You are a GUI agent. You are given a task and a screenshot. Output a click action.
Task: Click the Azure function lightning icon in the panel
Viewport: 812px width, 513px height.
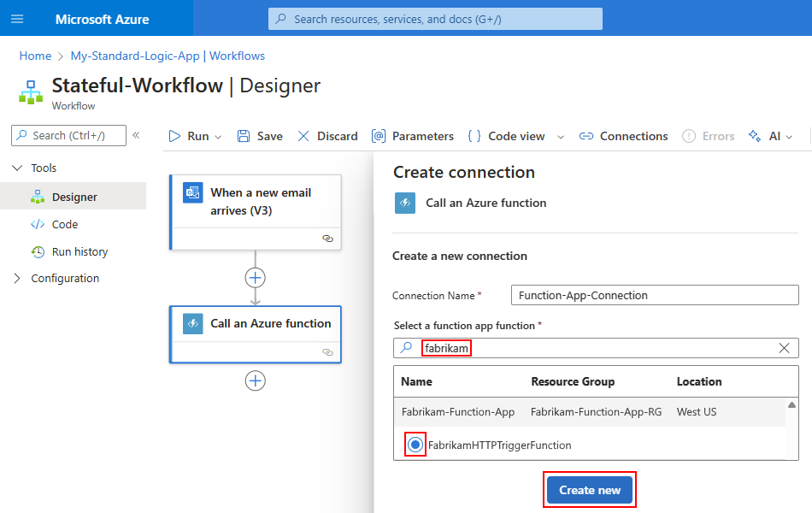(x=404, y=203)
